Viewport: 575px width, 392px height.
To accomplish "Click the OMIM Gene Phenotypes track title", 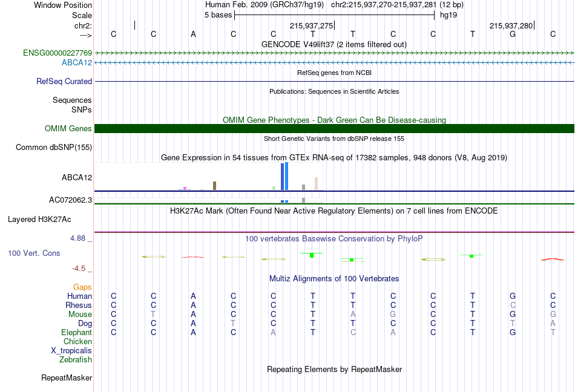I will pyautogui.click(x=334, y=120).
